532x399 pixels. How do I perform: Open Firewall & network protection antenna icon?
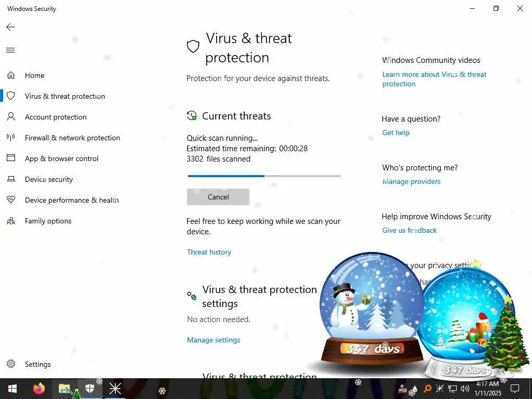(11, 137)
